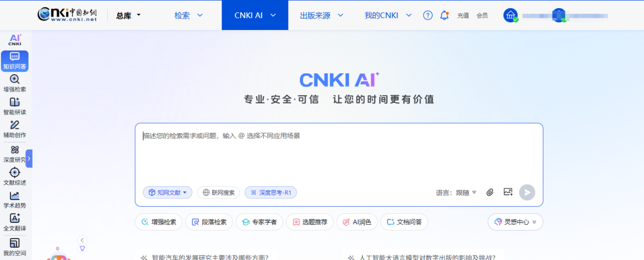Expand the sidebar with the blue arrow tab

coord(29,159)
